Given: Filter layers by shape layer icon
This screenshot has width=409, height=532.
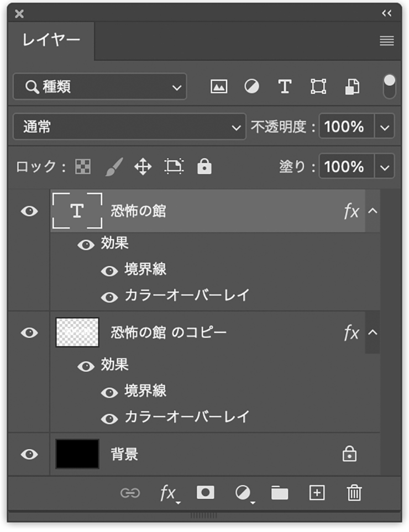Looking at the screenshot, I should pyautogui.click(x=318, y=87).
